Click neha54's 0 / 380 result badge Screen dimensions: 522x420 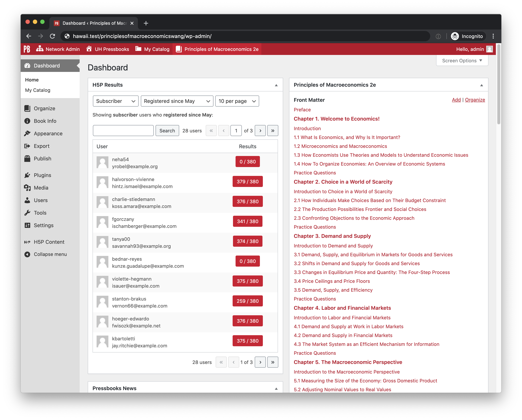click(x=247, y=162)
